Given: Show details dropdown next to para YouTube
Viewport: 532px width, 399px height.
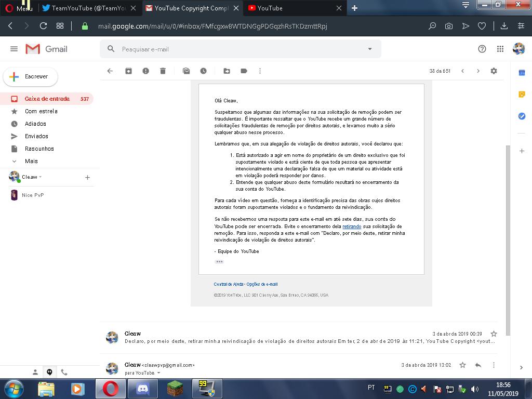Looking at the screenshot, I should pyautogui.click(x=158, y=373).
